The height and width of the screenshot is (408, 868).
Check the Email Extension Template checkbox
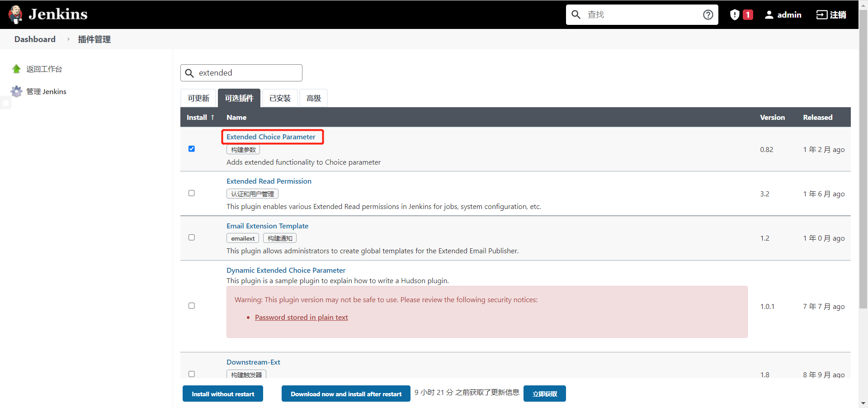pos(192,237)
